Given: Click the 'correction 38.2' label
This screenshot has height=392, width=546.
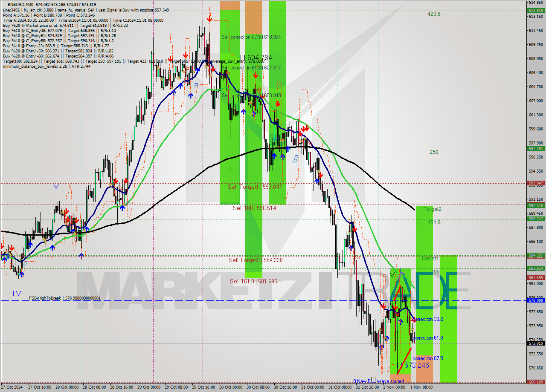Looking at the screenshot, I should tap(427, 319).
